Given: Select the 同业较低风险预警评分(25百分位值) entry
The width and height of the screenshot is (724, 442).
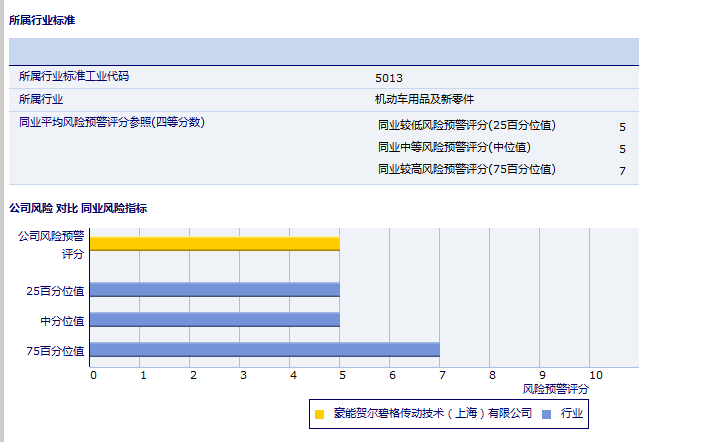Looking at the screenshot, I should coord(466,126).
